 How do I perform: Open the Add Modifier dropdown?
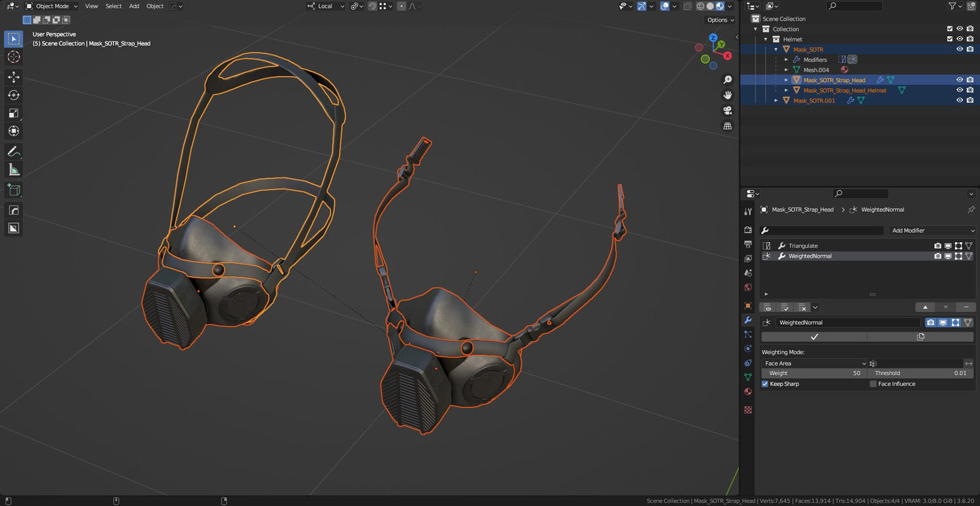[932, 230]
